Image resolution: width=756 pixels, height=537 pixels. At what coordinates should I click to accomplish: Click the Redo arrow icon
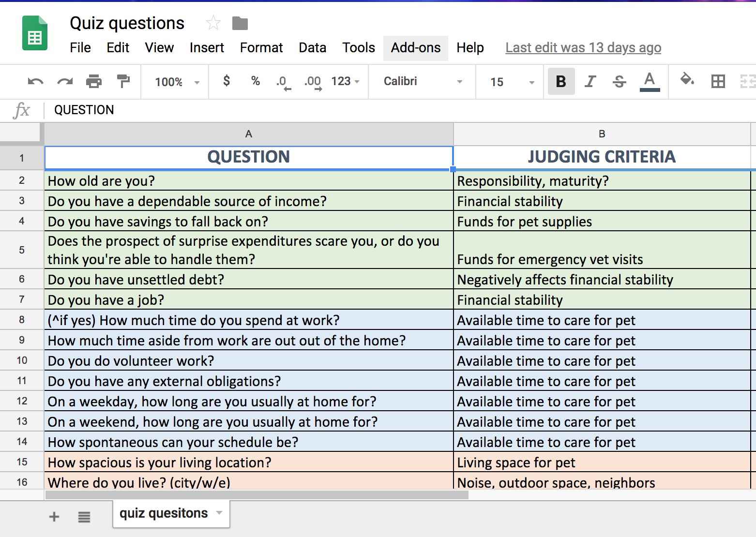(65, 81)
